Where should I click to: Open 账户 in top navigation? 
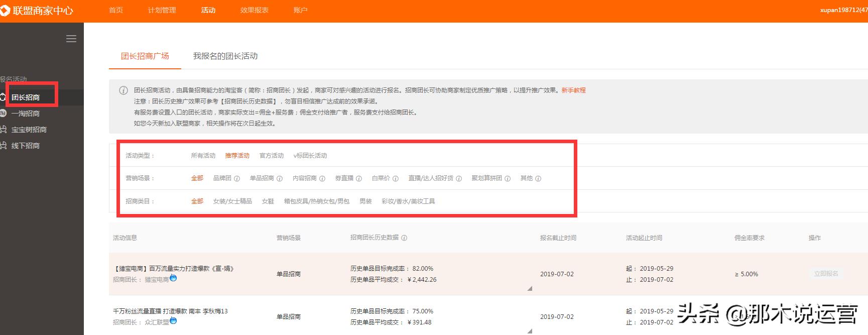(300, 10)
